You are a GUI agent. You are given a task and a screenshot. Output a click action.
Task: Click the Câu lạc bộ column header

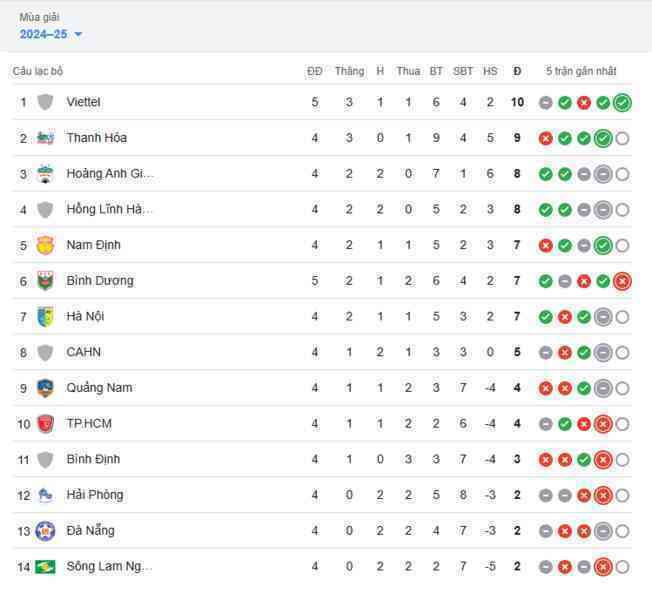click(38, 71)
